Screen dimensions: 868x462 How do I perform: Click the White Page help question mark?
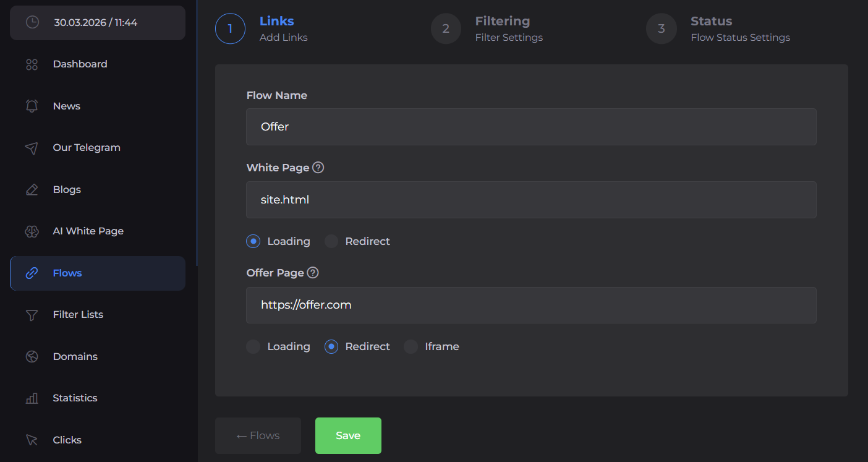click(x=318, y=168)
